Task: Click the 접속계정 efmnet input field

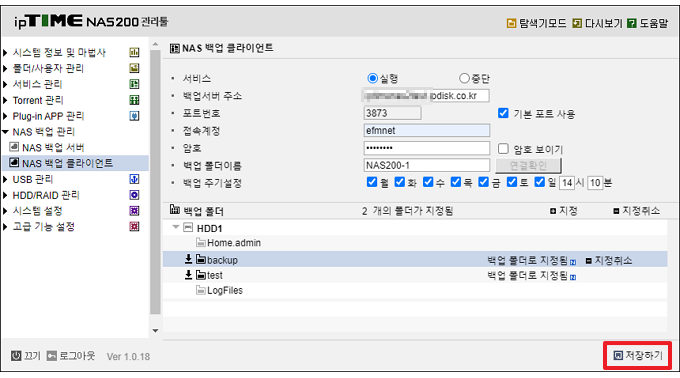Action: [x=427, y=130]
